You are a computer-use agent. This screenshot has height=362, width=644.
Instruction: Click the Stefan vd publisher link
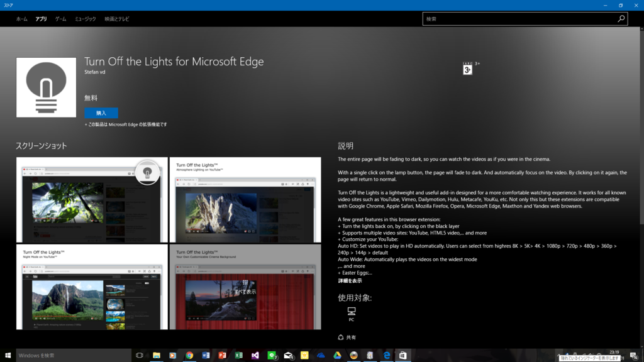point(95,72)
